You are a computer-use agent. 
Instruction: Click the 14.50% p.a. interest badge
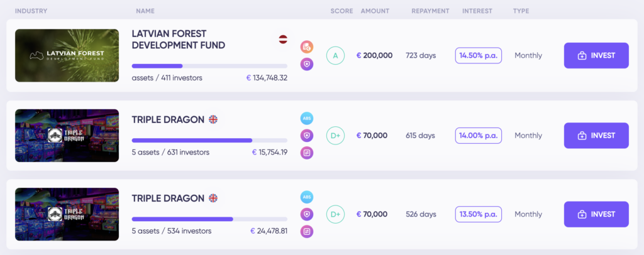(x=479, y=55)
